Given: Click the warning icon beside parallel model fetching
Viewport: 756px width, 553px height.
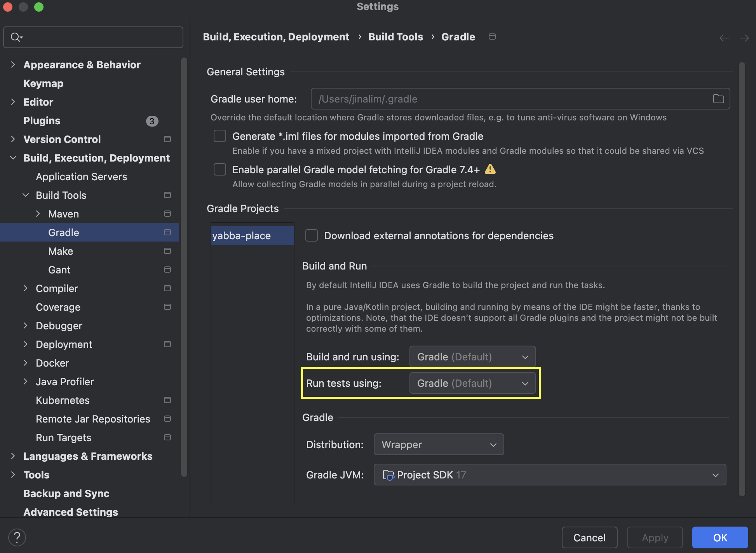Looking at the screenshot, I should tap(490, 169).
